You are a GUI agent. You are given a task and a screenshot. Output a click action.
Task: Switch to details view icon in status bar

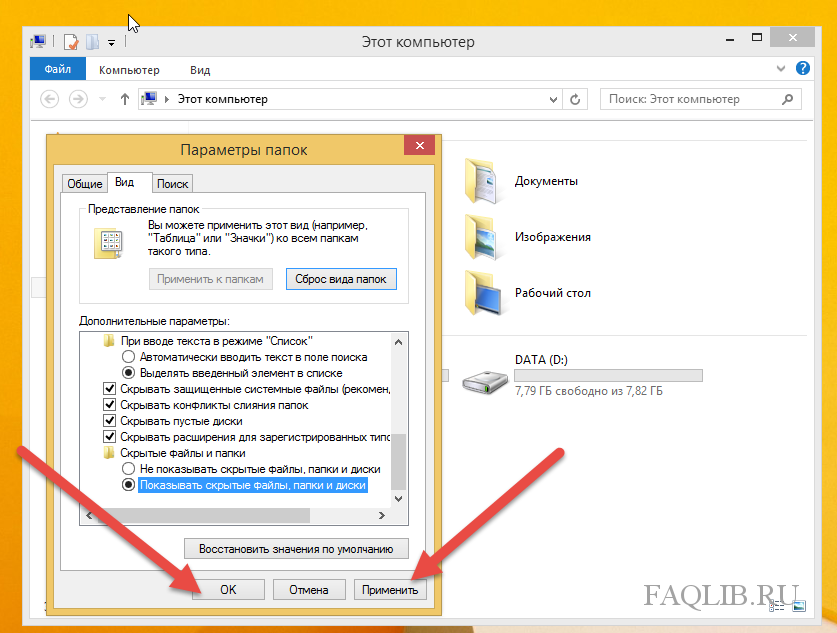coord(777,606)
